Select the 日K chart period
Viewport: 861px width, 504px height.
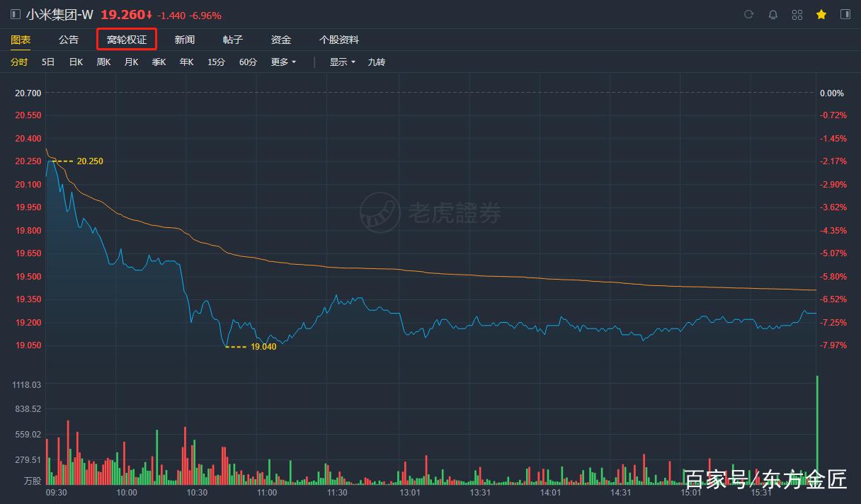[x=76, y=62]
